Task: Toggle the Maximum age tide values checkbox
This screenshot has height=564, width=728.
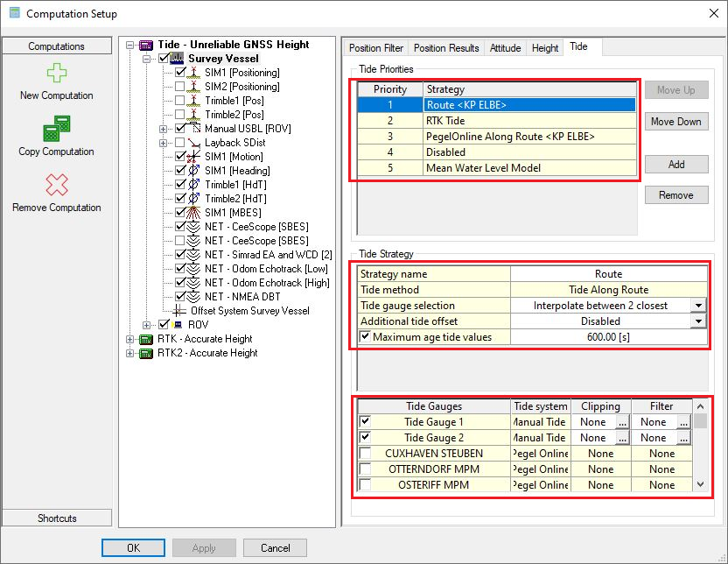Action: (x=365, y=337)
